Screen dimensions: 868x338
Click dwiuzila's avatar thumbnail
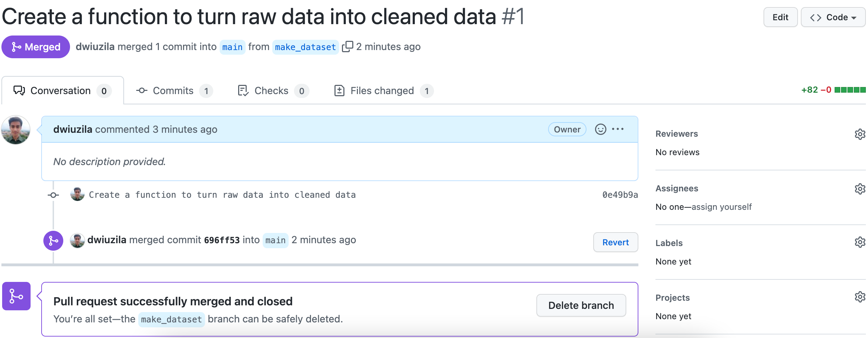(16, 130)
